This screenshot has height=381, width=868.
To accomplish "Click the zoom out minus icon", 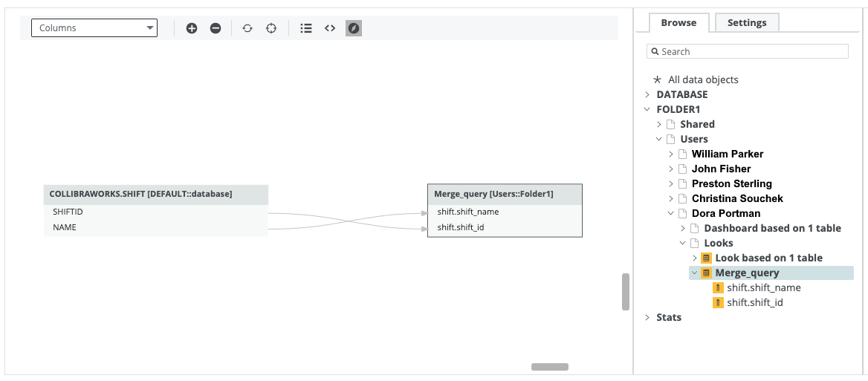I will [216, 28].
